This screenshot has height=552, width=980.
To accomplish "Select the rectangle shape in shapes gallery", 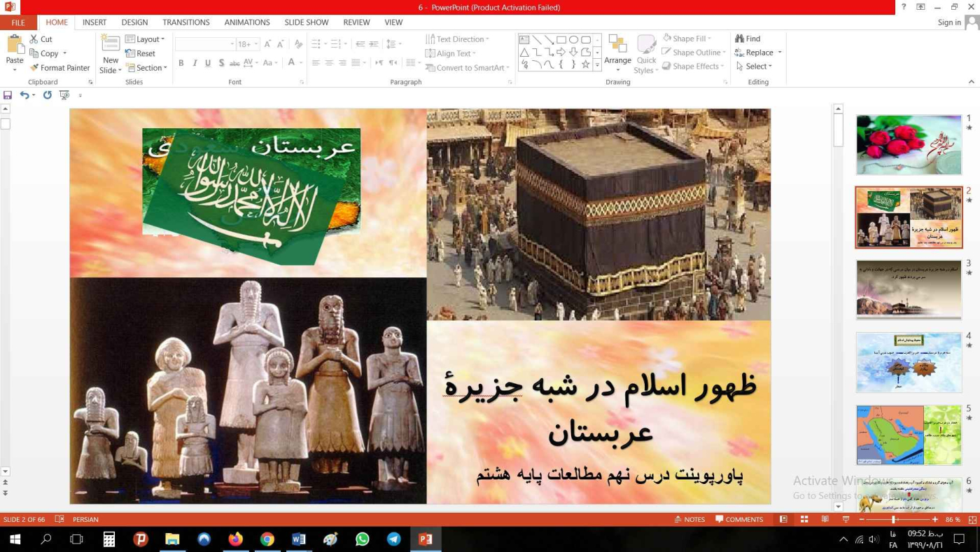I will pyautogui.click(x=561, y=40).
